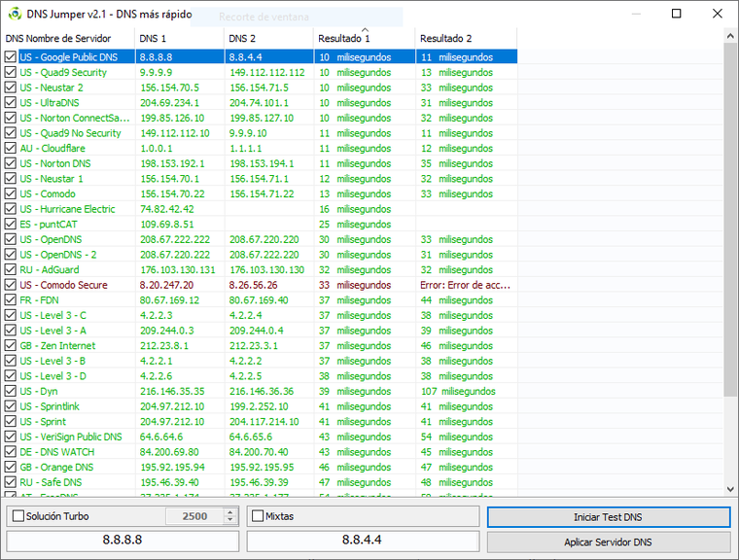Viewport: 739px width, 560px height.
Task: Toggle the ES - puntCAT checkbox
Action: (11, 224)
